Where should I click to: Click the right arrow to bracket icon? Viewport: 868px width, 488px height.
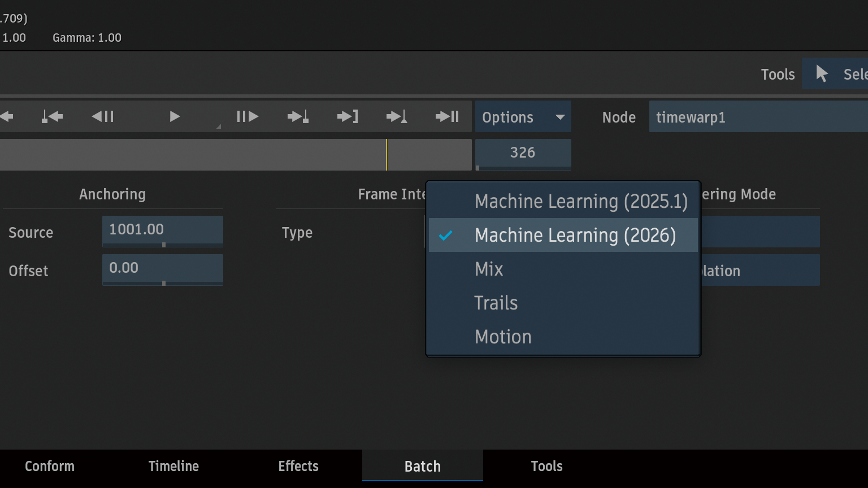[x=348, y=117]
